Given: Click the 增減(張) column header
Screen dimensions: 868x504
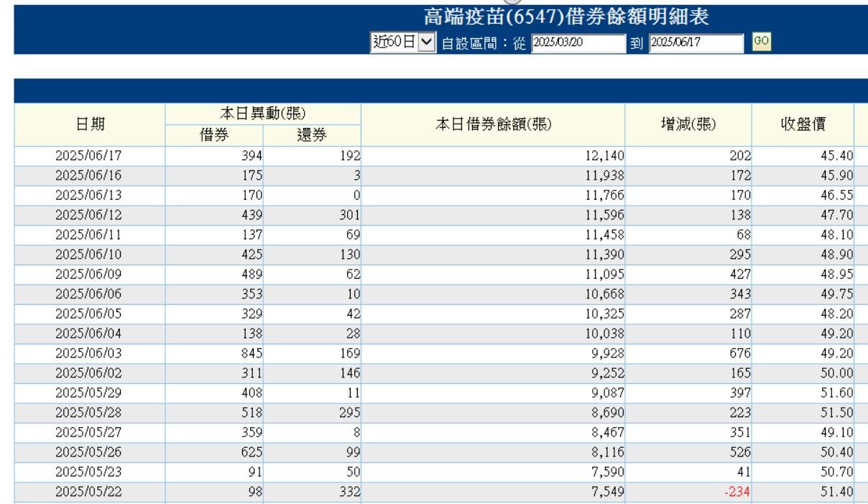Looking at the screenshot, I should coord(688,124).
